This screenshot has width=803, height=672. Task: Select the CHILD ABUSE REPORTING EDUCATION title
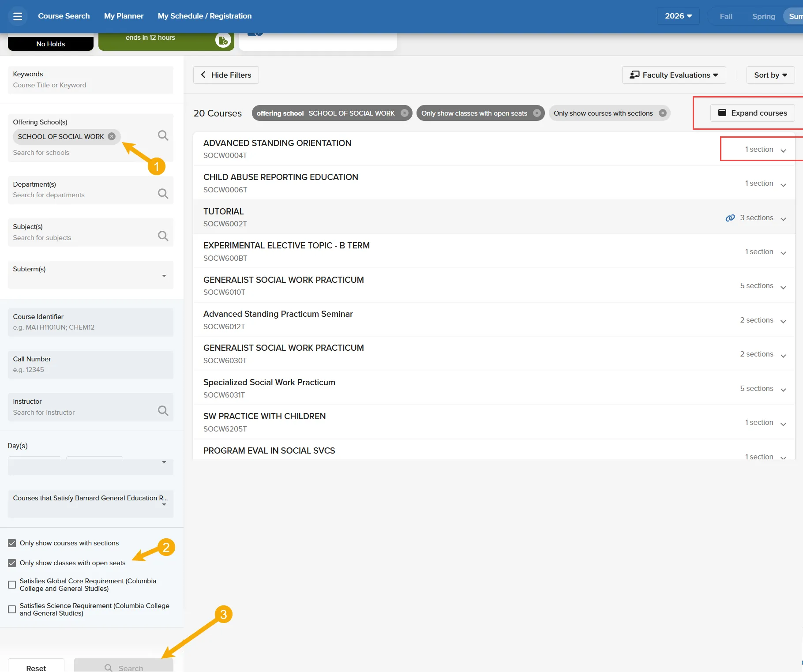click(281, 177)
